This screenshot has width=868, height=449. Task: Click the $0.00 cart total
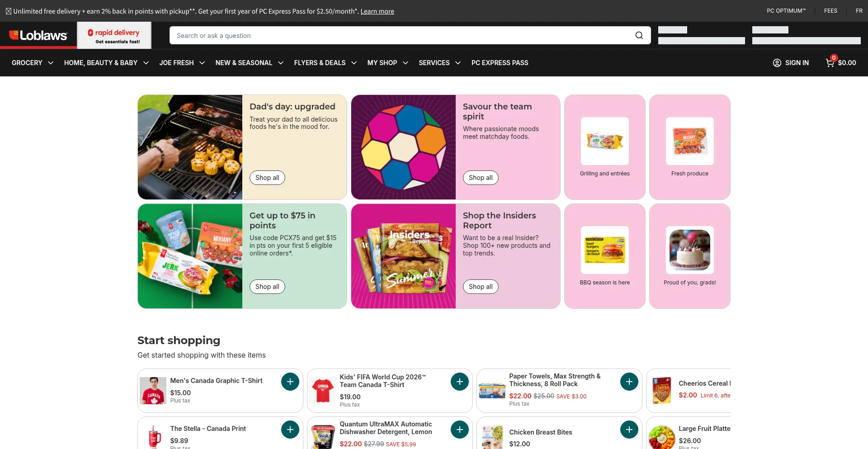tap(847, 63)
